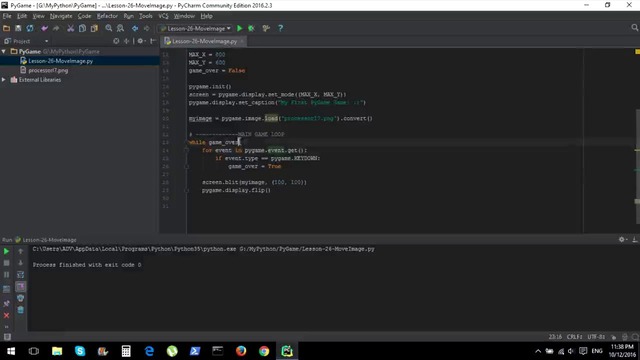Hide the Project tool window
640x360 pixels.
(153, 41)
